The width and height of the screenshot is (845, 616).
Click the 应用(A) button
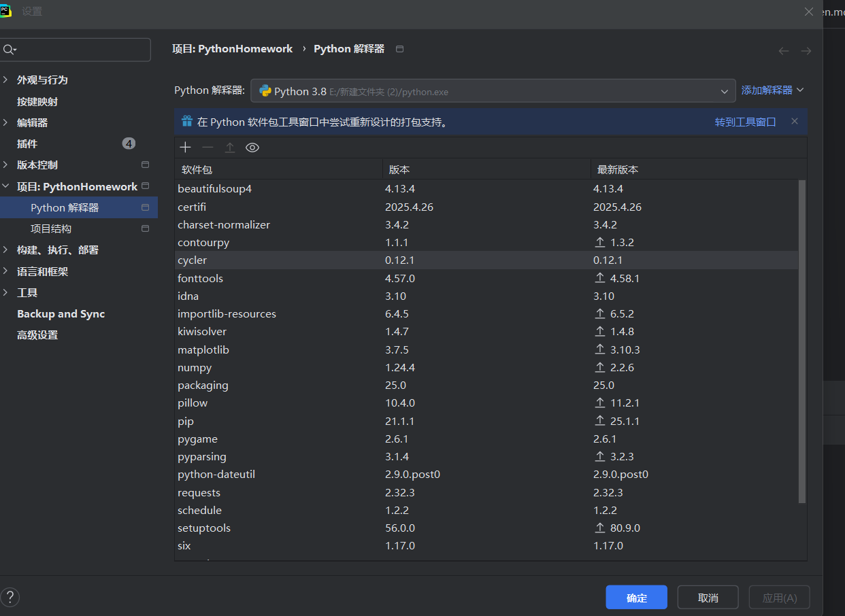click(x=780, y=598)
